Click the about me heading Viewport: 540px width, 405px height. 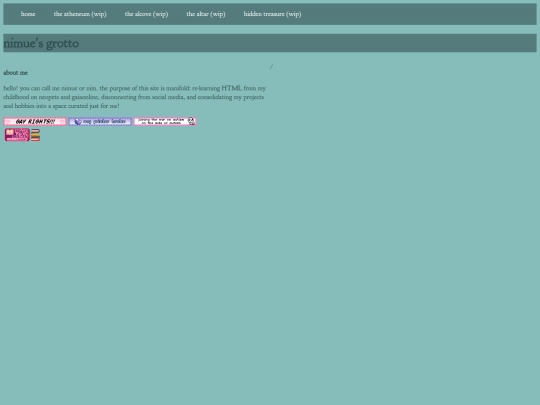pyautogui.click(x=15, y=73)
